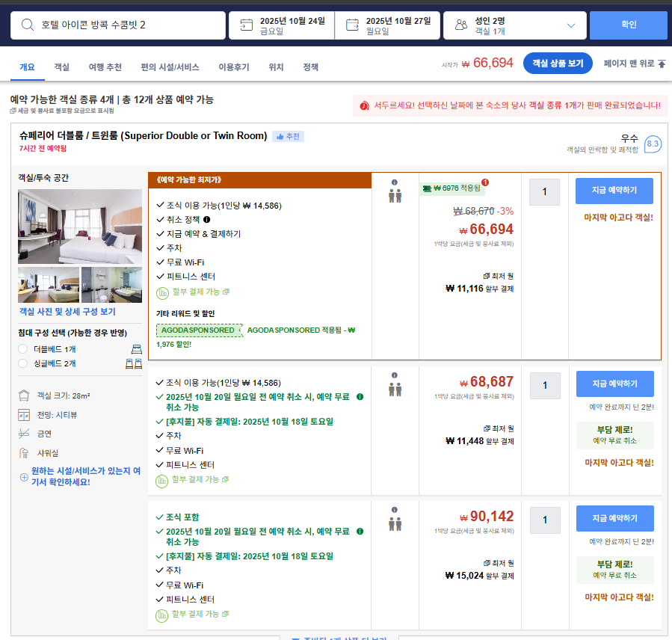Viewport: 672px width, 640px height.
Task: Click the magnifying glass search icon
Action: pos(27,25)
